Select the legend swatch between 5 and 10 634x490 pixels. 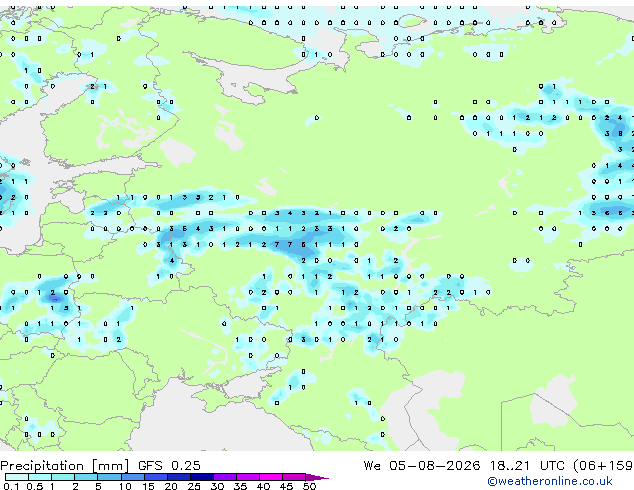109,477
